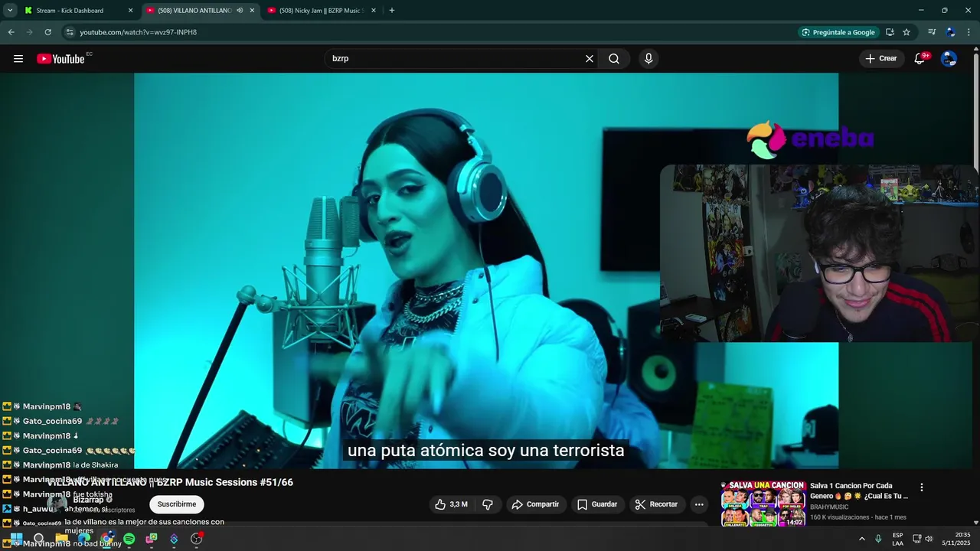Viewport: 980px width, 551px height.
Task: Save the video with Guardar
Action: click(x=596, y=504)
